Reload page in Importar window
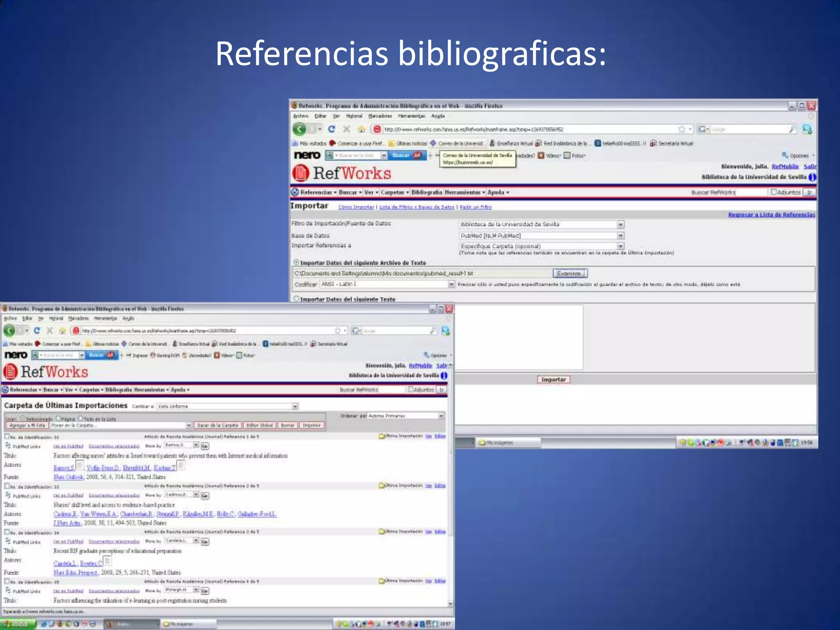840x630 pixels. tap(331, 129)
